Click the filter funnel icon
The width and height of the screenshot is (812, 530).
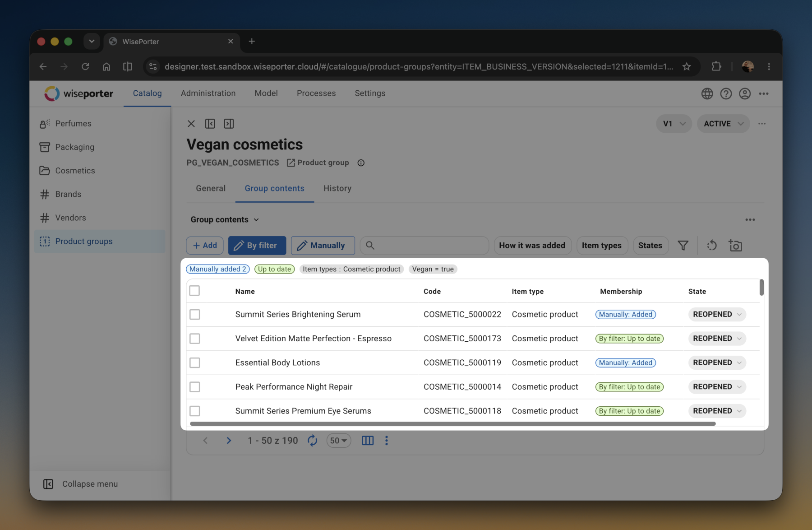[x=683, y=246]
